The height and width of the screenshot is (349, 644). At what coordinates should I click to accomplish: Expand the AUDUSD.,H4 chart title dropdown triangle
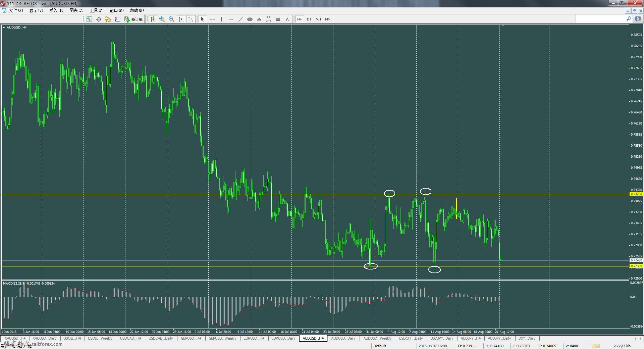[4, 28]
